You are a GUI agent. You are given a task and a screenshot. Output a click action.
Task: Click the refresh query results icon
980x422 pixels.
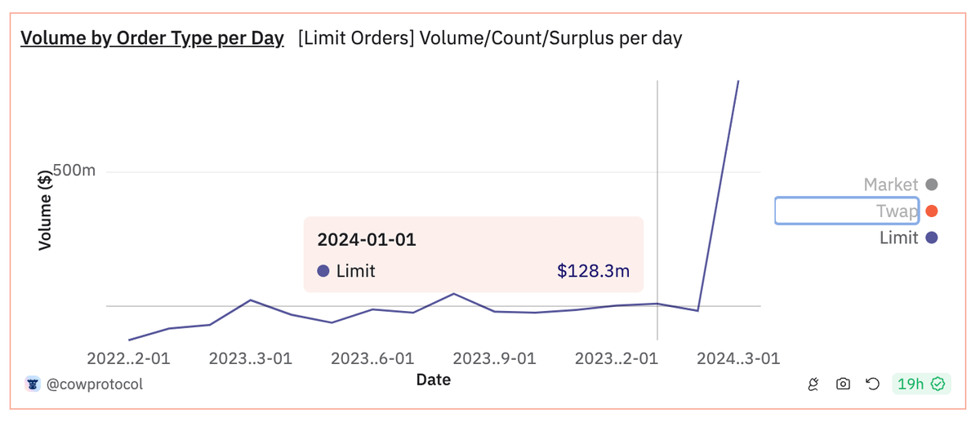pyautogui.click(x=872, y=384)
